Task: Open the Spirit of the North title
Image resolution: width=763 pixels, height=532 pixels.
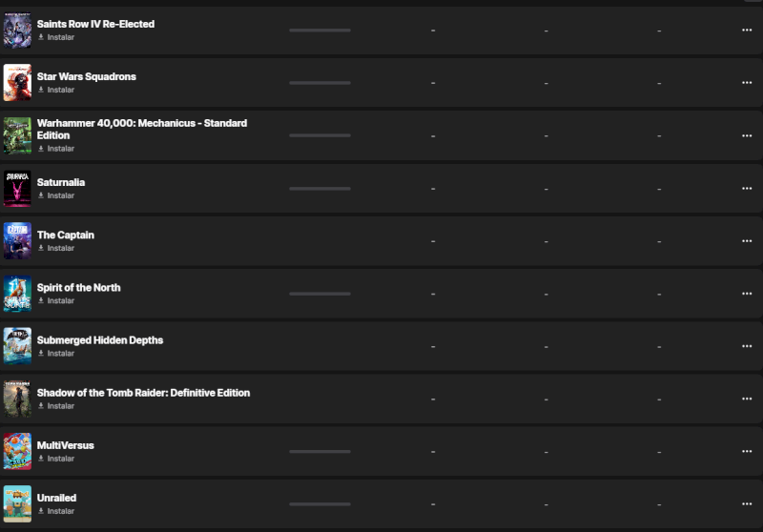Action: point(78,288)
